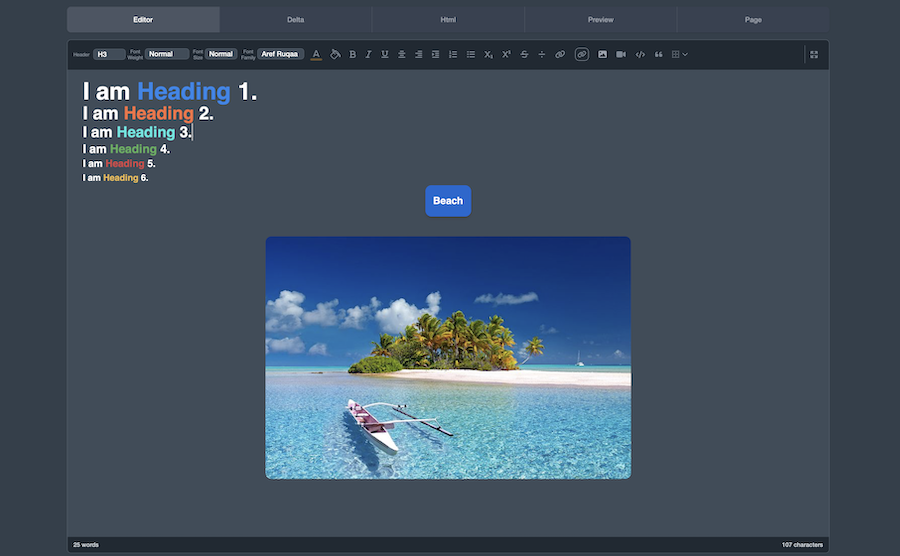Click the insert video icon

[621, 54]
